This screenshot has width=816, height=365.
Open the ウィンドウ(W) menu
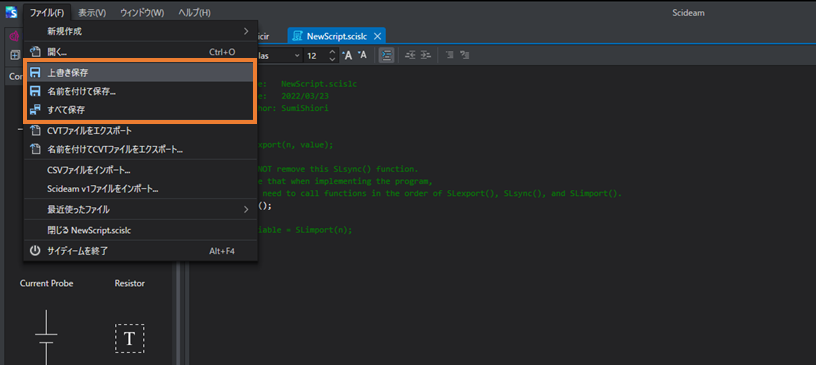tap(142, 12)
